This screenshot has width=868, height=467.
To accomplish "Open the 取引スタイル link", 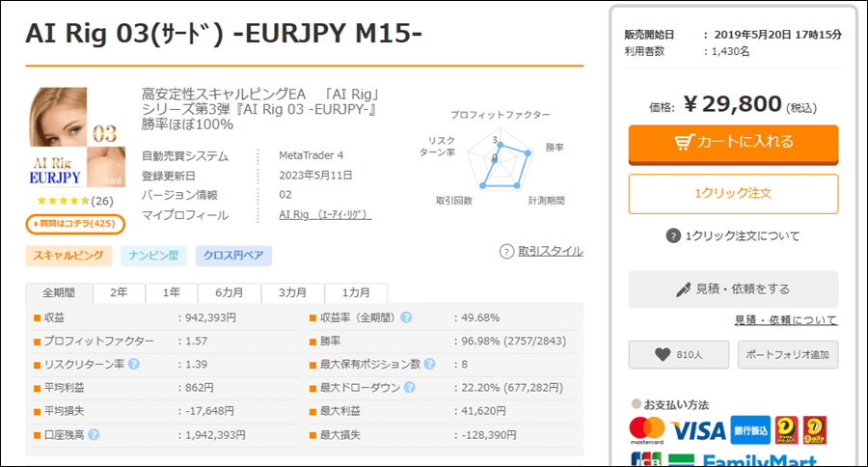I will coord(551,252).
